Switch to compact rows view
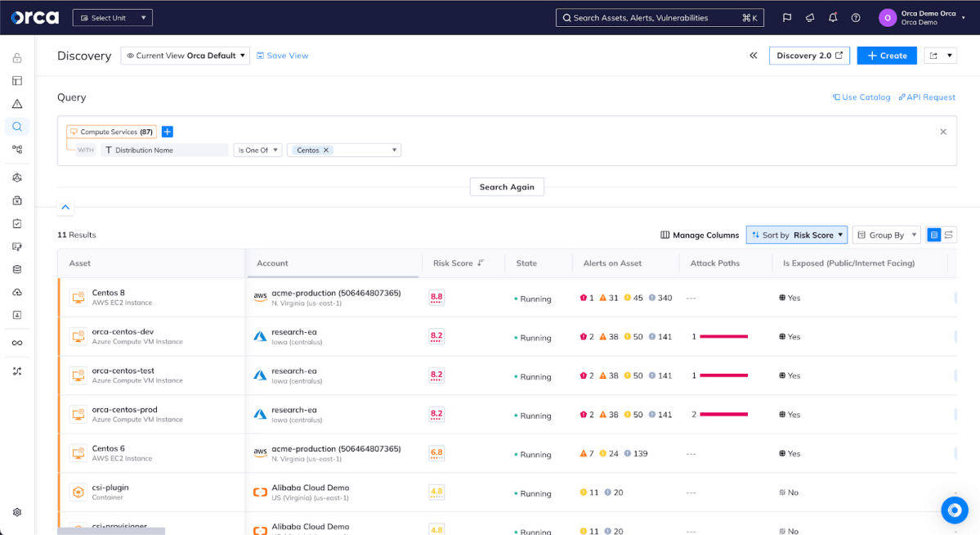This screenshot has height=535, width=980. coord(949,235)
